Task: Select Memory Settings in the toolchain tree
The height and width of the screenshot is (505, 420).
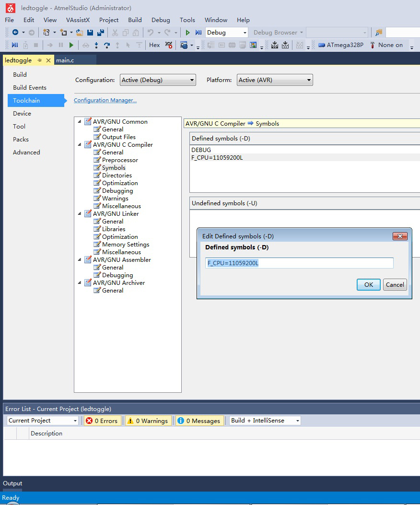Action: click(x=126, y=245)
